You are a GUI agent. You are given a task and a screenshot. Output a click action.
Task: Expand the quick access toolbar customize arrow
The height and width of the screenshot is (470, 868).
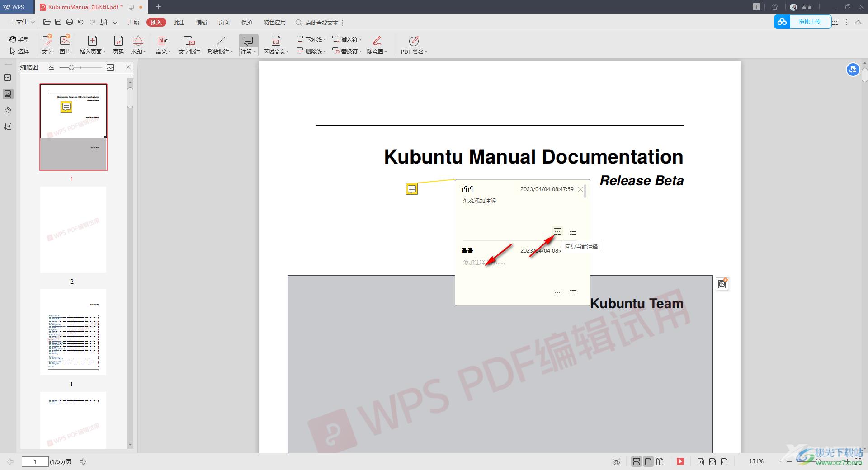[x=115, y=22]
